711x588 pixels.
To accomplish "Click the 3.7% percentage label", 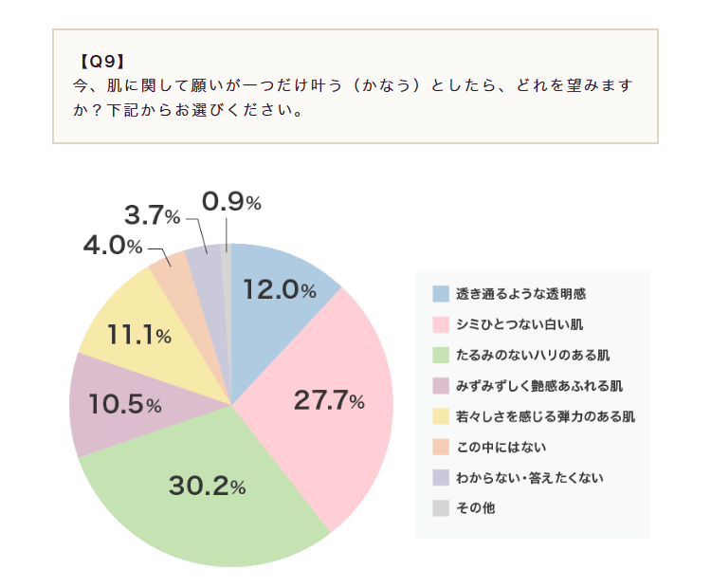I will (153, 215).
